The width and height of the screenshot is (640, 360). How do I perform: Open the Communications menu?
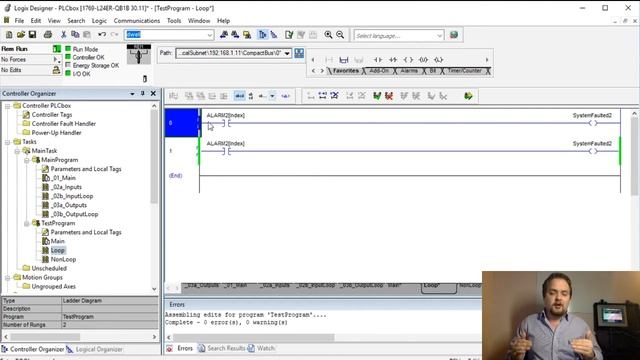[137, 20]
